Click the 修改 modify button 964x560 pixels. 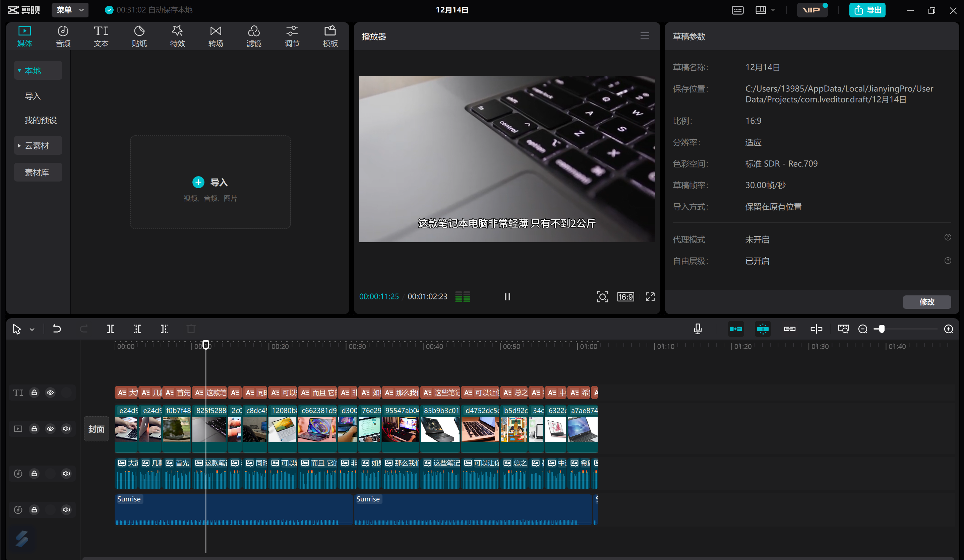(926, 302)
